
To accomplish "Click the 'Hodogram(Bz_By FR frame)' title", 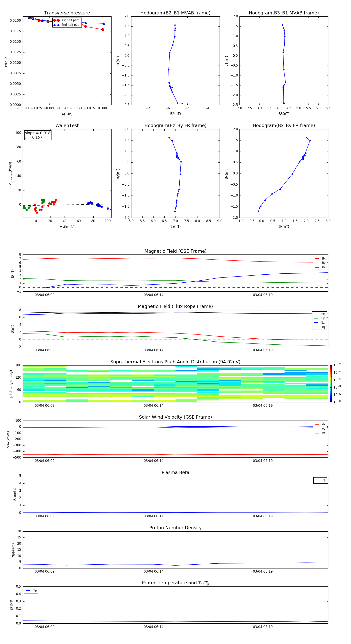I will (x=175, y=125).
